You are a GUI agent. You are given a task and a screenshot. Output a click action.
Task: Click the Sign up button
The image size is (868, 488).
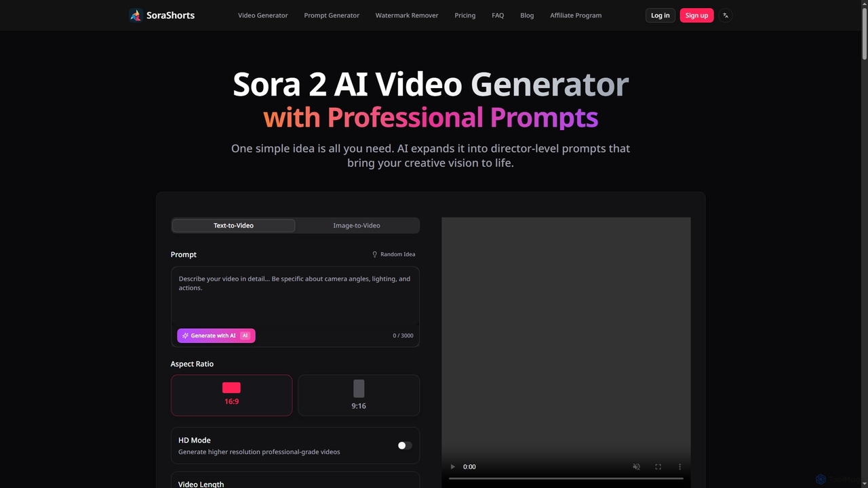[x=696, y=15]
